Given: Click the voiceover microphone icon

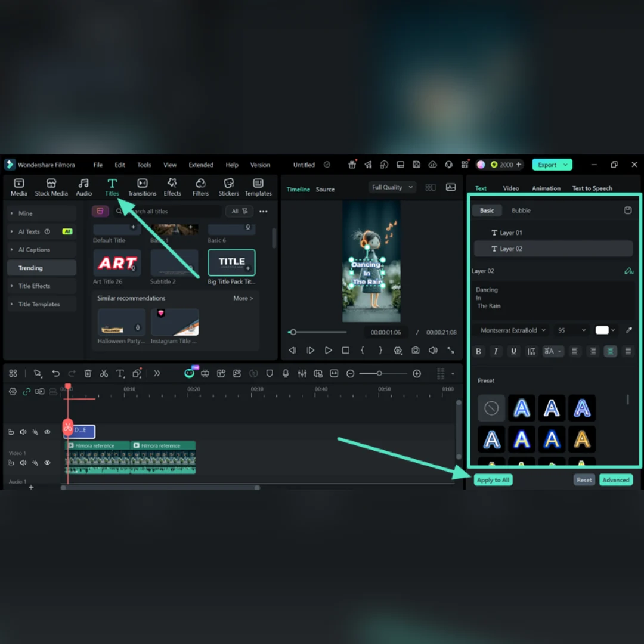Looking at the screenshot, I should coord(286,373).
